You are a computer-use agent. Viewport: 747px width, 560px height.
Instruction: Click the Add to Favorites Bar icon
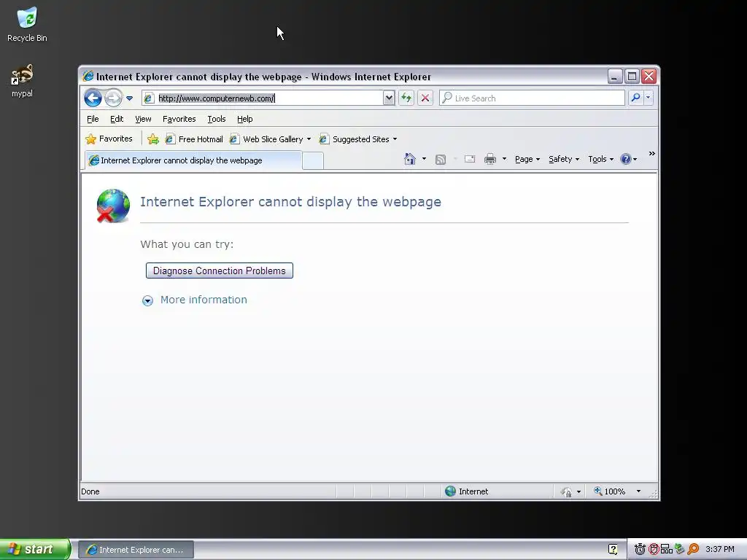point(153,139)
